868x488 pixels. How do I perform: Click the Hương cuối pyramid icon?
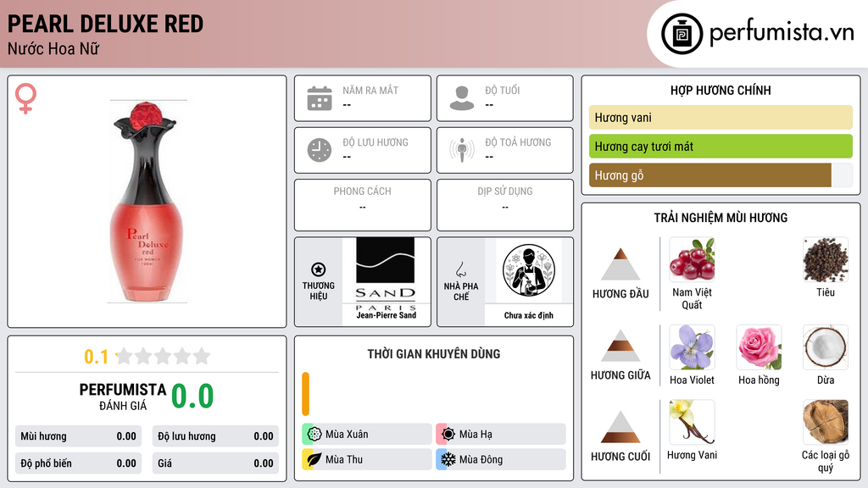pyautogui.click(x=620, y=427)
